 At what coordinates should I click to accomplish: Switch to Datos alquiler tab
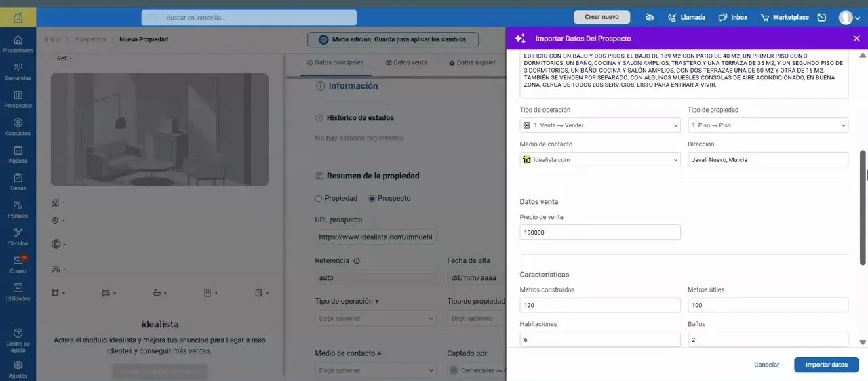point(472,62)
